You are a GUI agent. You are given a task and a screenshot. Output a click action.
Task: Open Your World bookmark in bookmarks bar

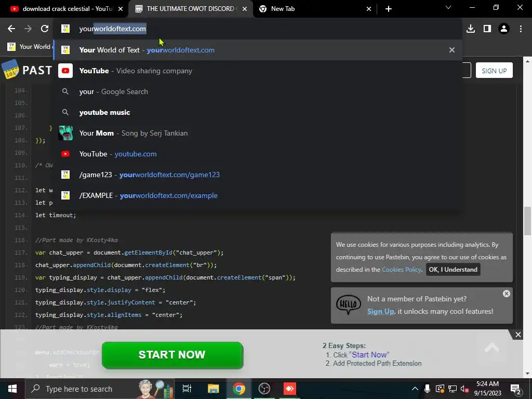[x=29, y=47]
